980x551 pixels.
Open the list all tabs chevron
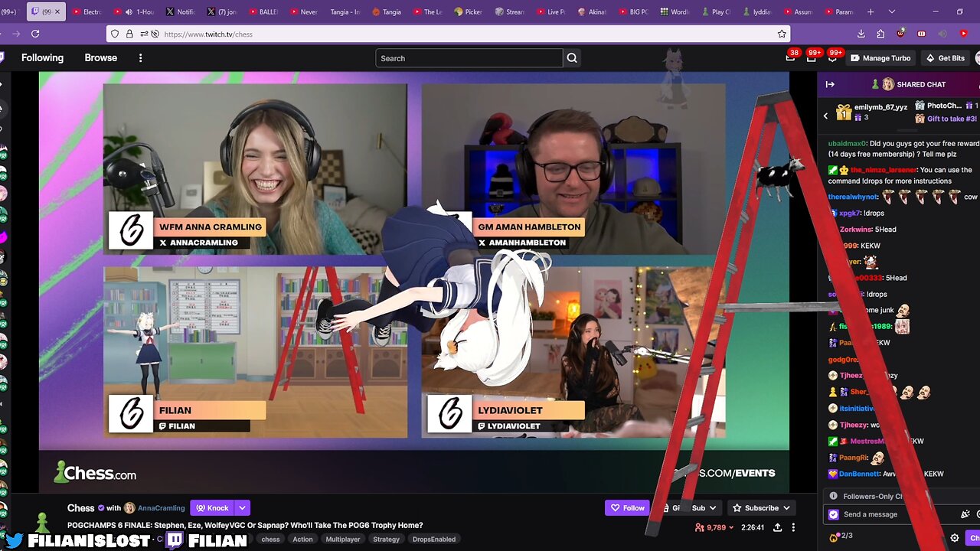892,11
